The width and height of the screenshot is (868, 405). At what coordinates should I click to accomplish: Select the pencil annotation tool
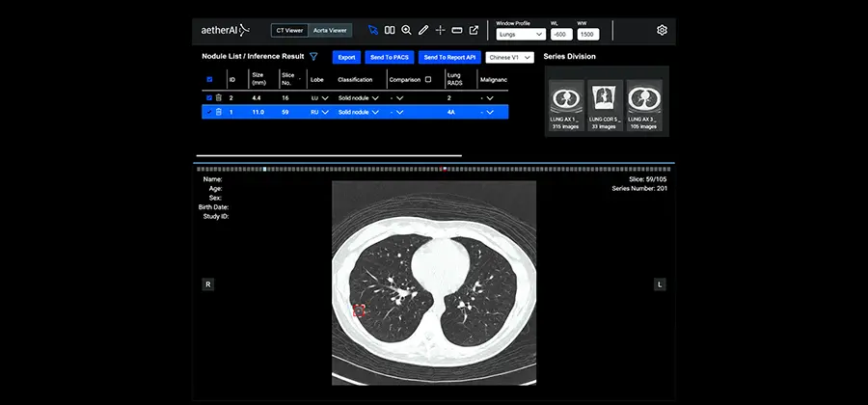423,30
